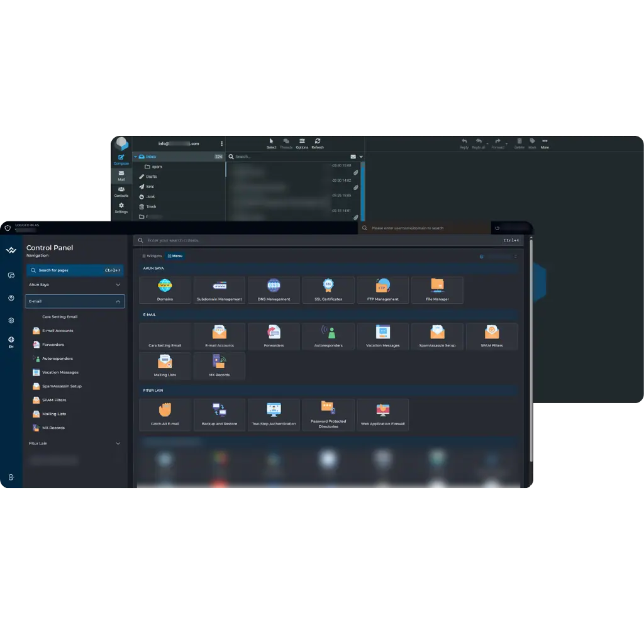The height and width of the screenshot is (644, 644).
Task: Click logout icon at sidebar bottom
Action: click(11, 477)
